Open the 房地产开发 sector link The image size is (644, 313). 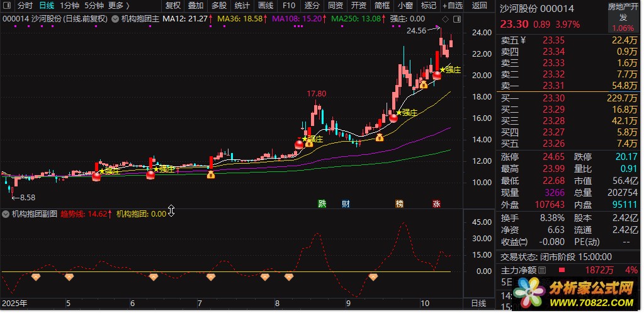tap(623, 12)
